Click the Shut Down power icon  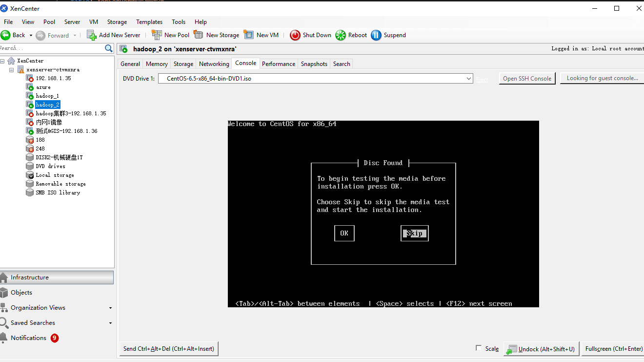coord(295,35)
